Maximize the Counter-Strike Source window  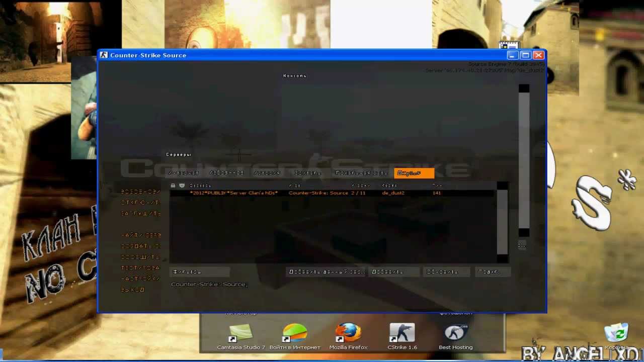point(525,55)
